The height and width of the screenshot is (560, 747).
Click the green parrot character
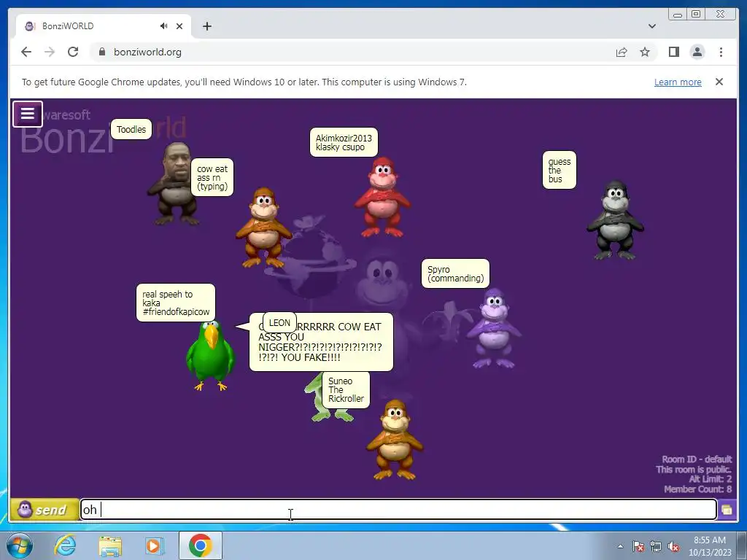211,355
